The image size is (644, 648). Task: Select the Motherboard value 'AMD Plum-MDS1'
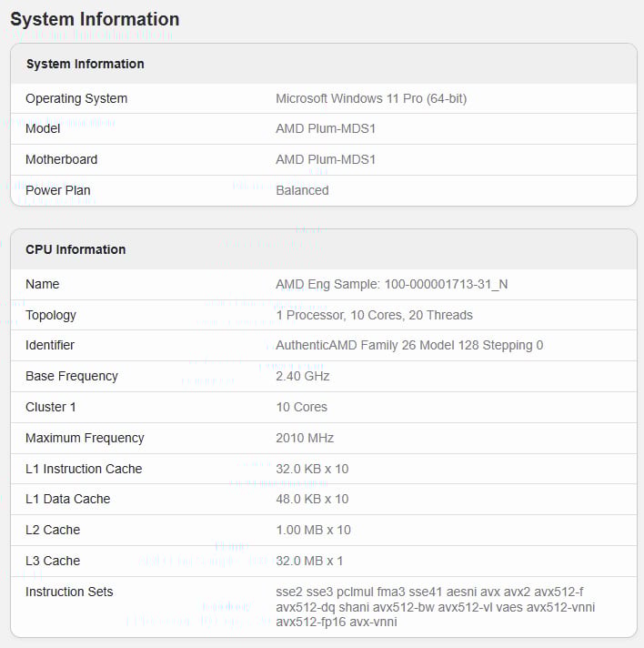326,159
